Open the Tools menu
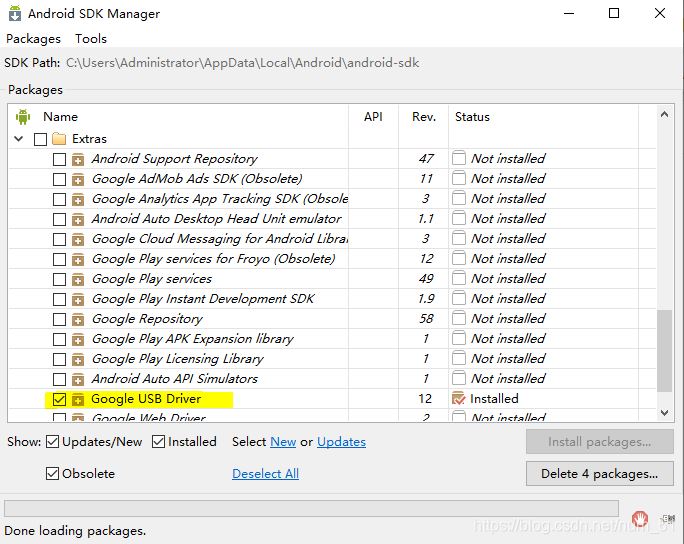The width and height of the screenshot is (684, 544). coord(91,38)
